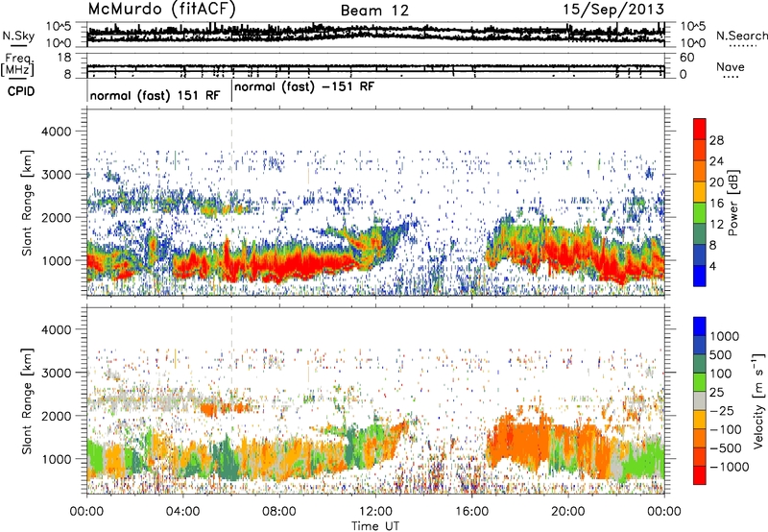Click the red top of Power colorbar
The width and height of the screenshot is (768, 532).
[x=700, y=129]
